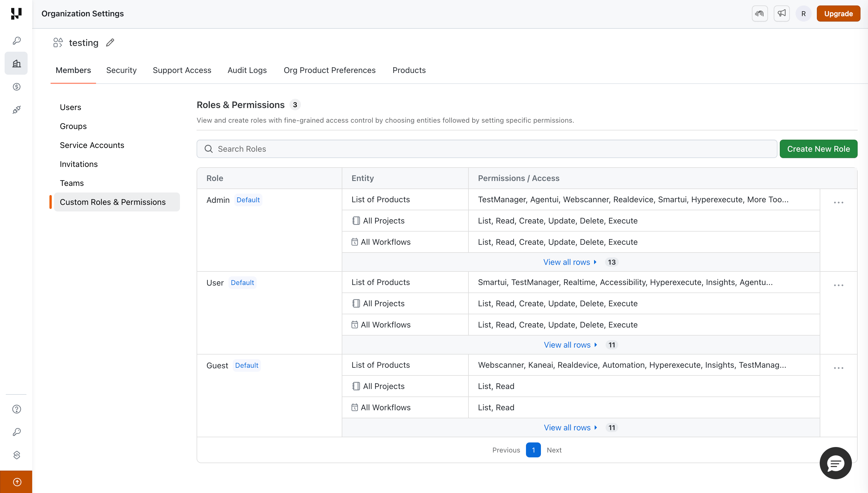
Task: Open the tunnel status icon in header
Action: point(760,14)
